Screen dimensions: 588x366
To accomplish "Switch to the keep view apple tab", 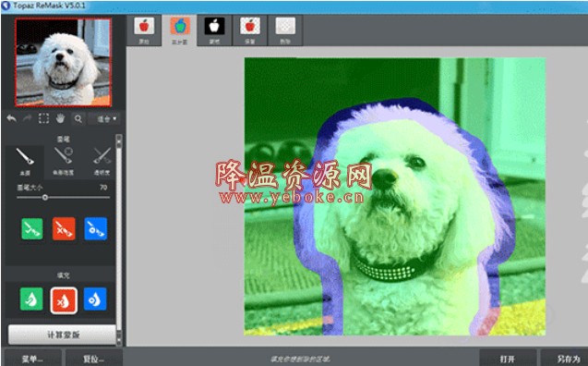I will pyautogui.click(x=250, y=30).
